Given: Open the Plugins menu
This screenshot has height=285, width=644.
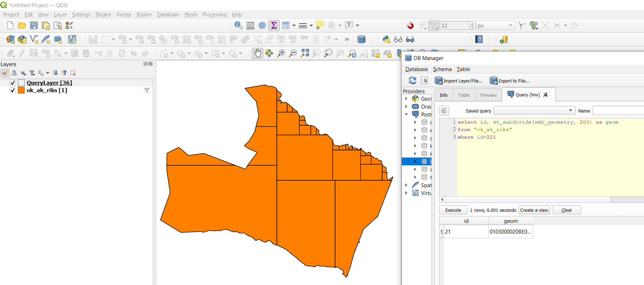Looking at the screenshot, I should (x=103, y=15).
